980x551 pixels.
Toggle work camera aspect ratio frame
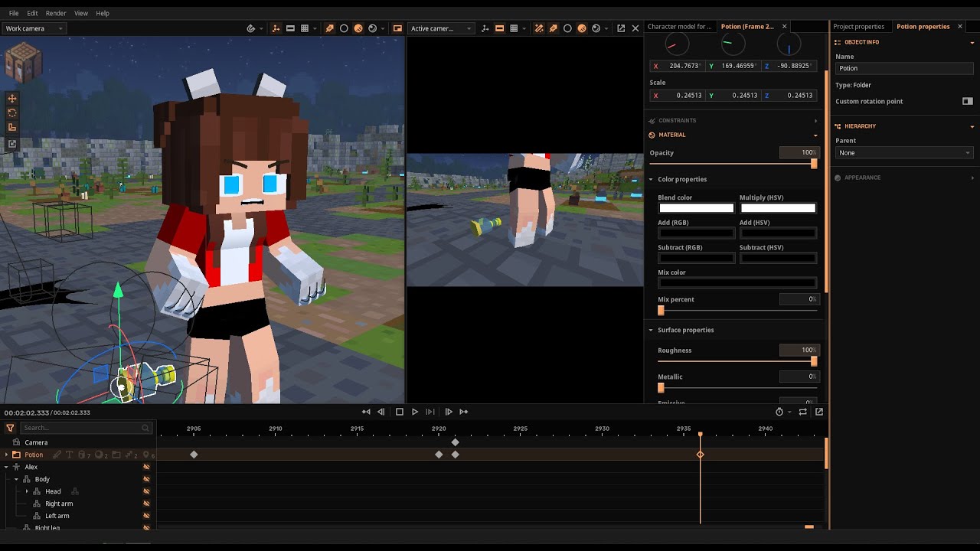(x=290, y=28)
